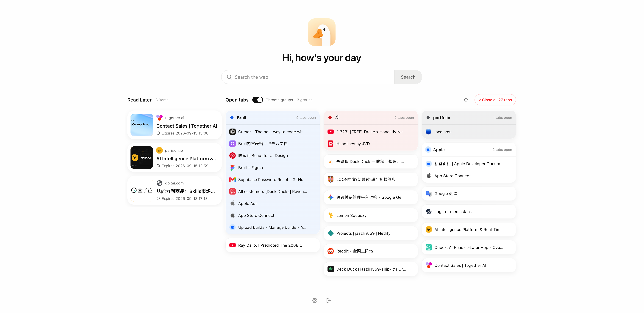
Task: Click Close all 27 tabs button
Action: (495, 100)
